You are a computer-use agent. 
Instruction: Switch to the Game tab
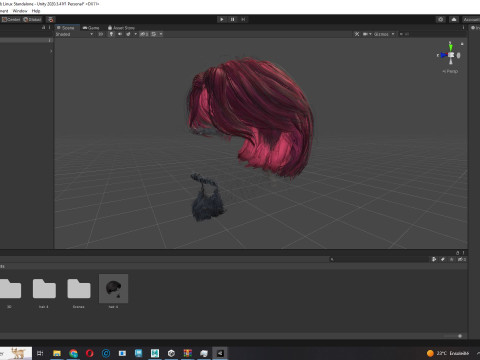(91, 28)
